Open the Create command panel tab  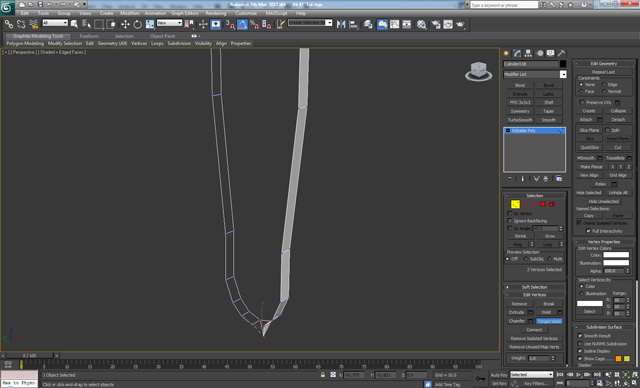pyautogui.click(x=507, y=53)
